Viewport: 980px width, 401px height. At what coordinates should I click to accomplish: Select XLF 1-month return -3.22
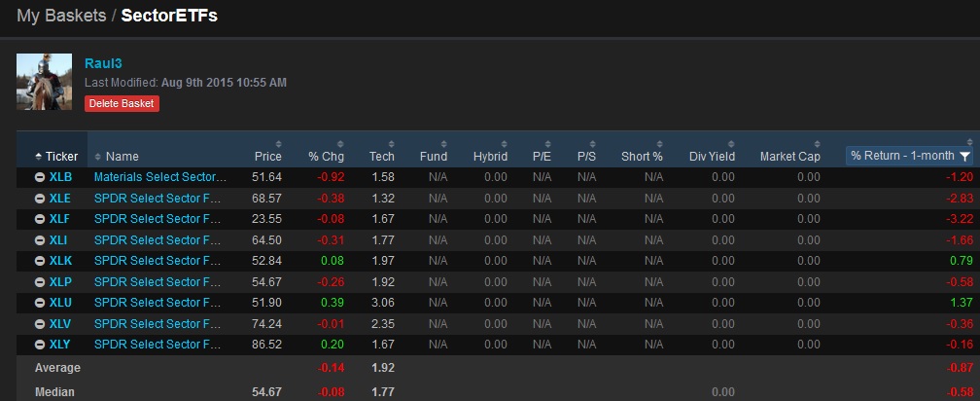pyautogui.click(x=960, y=219)
